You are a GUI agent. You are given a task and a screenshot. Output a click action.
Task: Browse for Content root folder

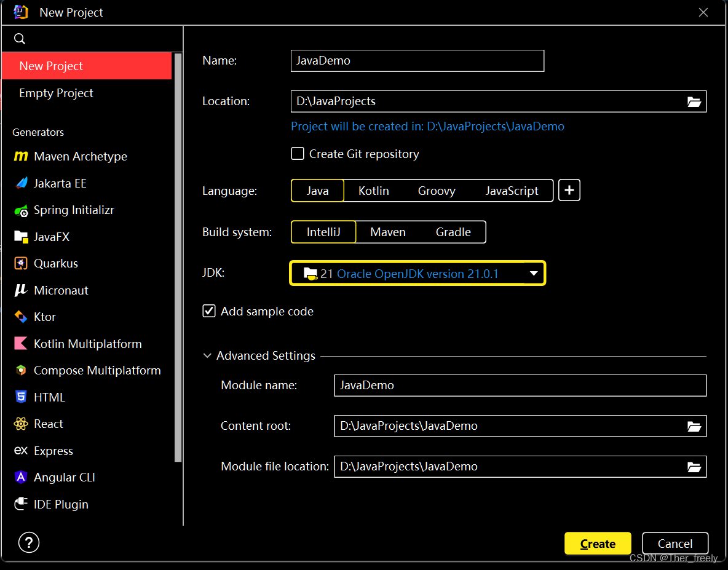pyautogui.click(x=694, y=426)
